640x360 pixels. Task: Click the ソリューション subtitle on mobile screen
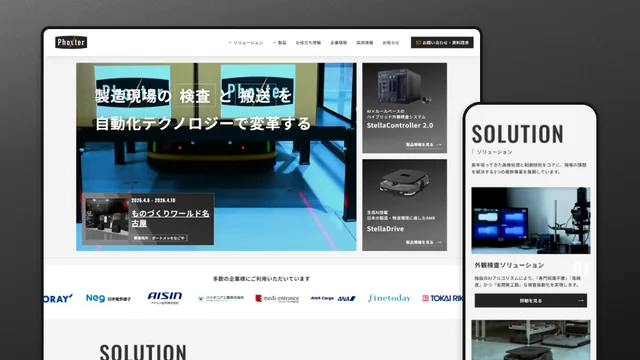click(494, 152)
